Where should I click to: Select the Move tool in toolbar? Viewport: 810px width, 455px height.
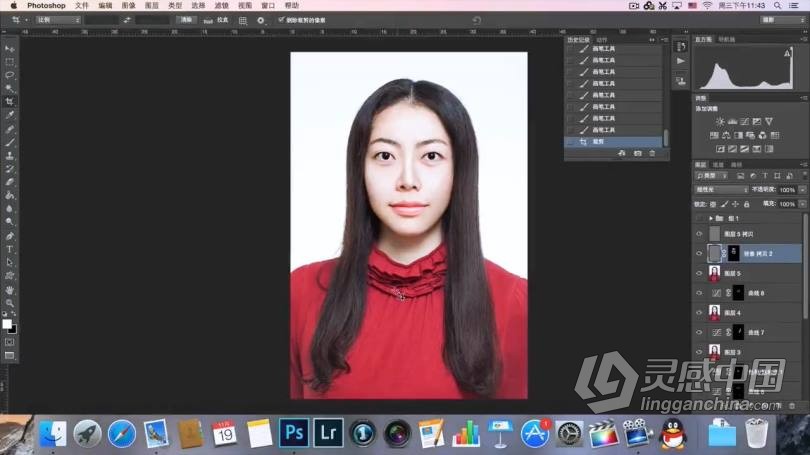tap(10, 49)
